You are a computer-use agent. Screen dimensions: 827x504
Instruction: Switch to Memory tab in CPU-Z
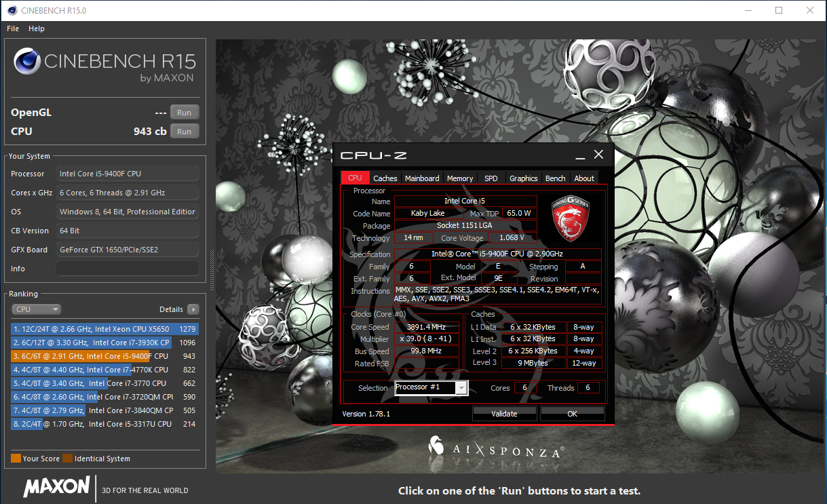click(x=460, y=178)
